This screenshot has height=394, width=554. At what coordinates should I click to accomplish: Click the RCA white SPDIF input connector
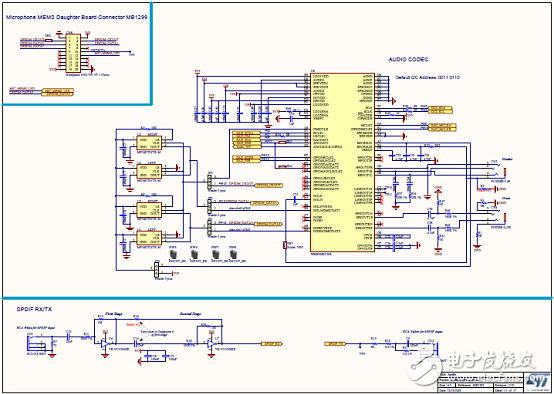34,344
